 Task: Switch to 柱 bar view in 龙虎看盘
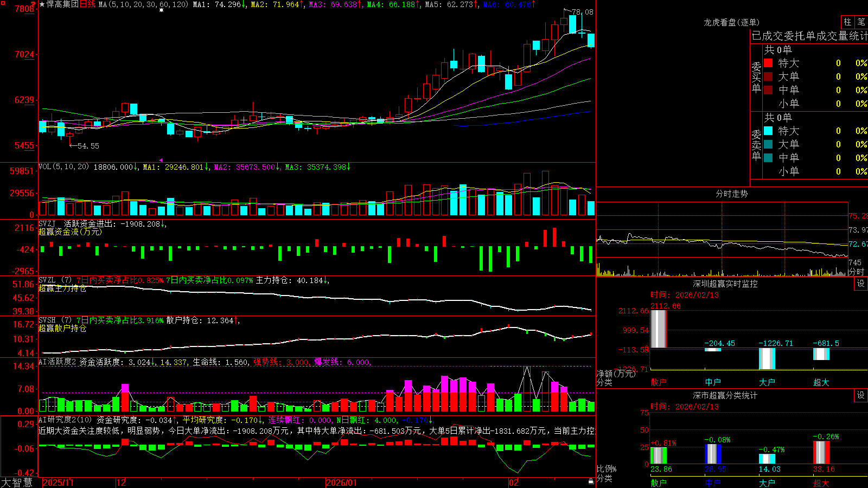tap(847, 22)
